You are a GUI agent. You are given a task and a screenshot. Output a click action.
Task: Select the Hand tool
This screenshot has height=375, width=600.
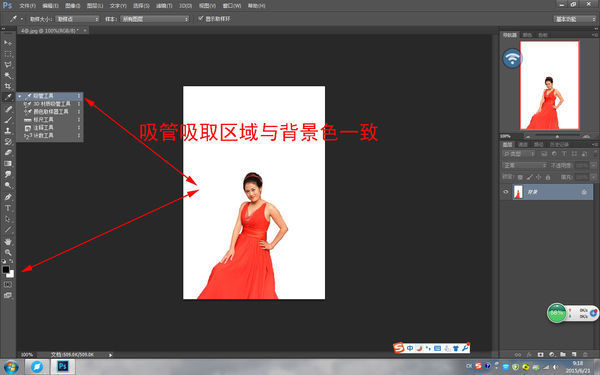click(x=8, y=242)
